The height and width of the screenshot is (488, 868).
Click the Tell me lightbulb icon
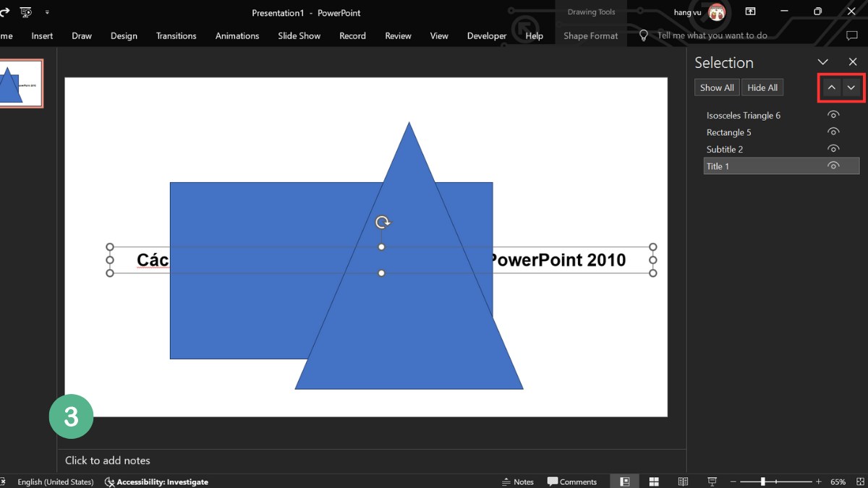tap(643, 35)
